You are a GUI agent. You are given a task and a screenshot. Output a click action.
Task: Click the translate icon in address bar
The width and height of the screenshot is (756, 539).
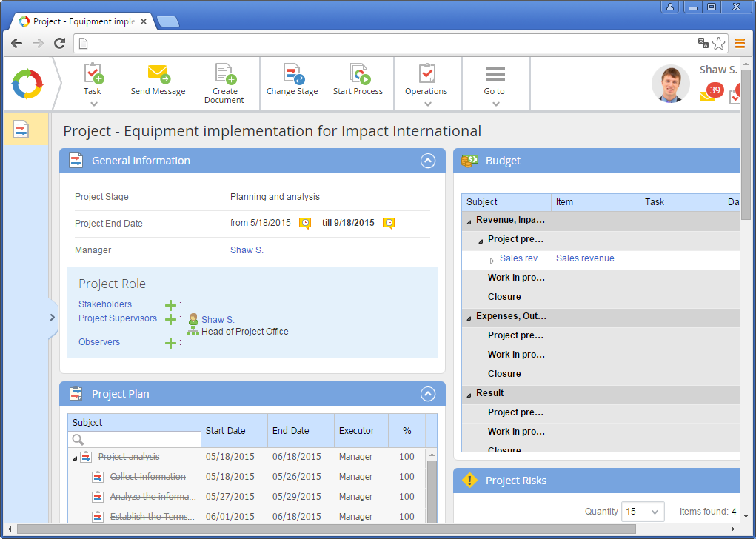click(x=703, y=43)
